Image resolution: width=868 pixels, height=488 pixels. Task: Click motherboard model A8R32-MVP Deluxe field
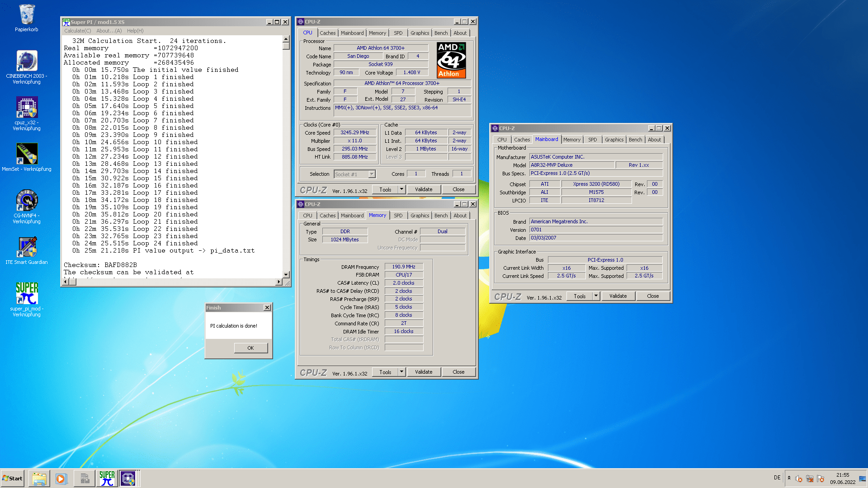pyautogui.click(x=572, y=165)
